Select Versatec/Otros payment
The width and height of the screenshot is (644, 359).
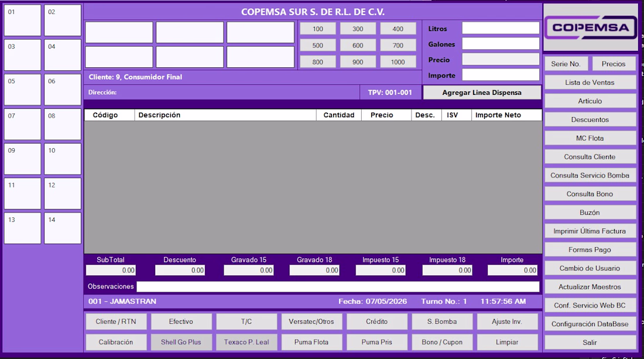pyautogui.click(x=311, y=322)
